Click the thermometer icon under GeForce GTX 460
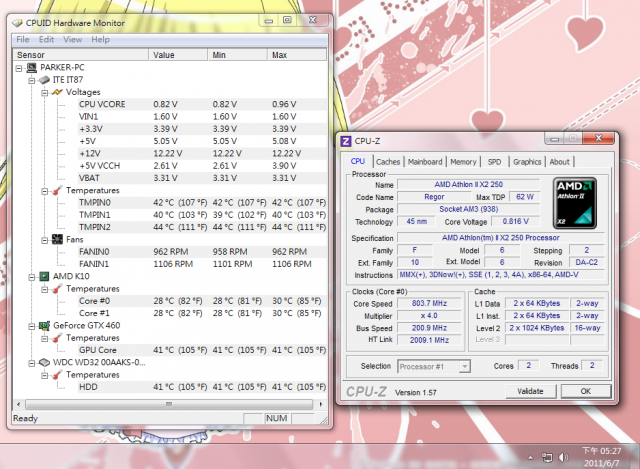Screen dimensions: 640x469 (x=57, y=338)
